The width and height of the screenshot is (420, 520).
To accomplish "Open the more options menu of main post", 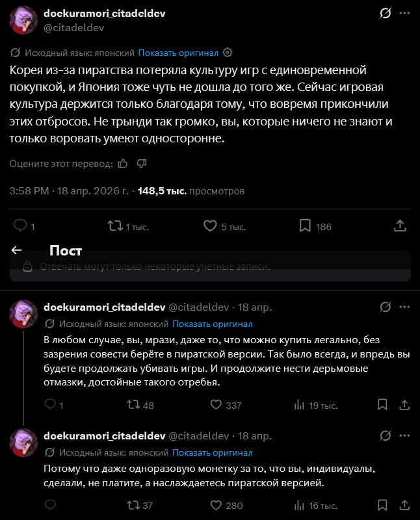I will point(404,13).
